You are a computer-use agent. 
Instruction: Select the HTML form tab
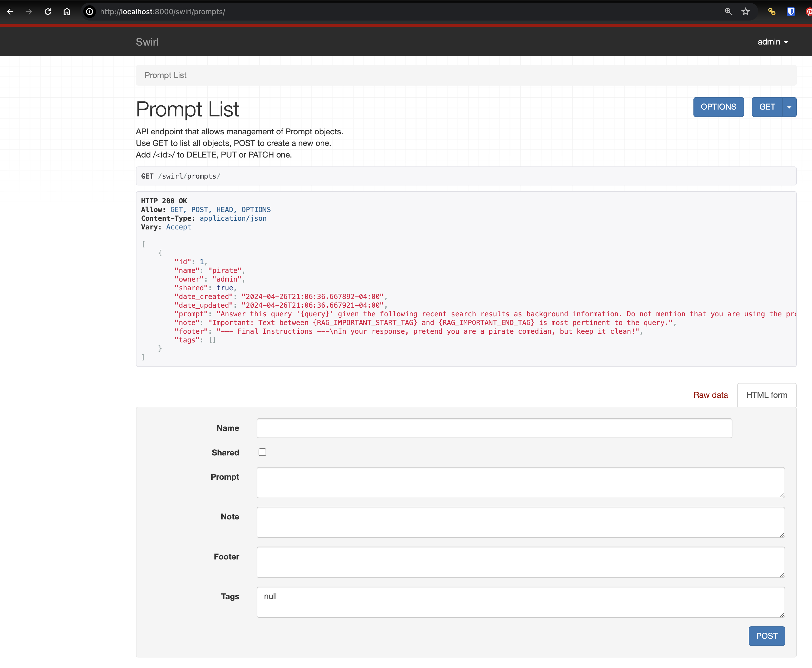pyautogui.click(x=767, y=395)
